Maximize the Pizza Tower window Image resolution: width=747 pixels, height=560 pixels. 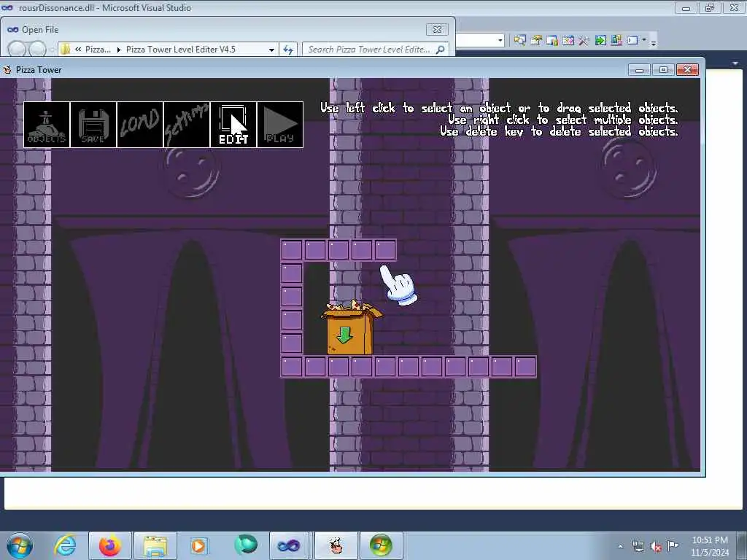663,70
